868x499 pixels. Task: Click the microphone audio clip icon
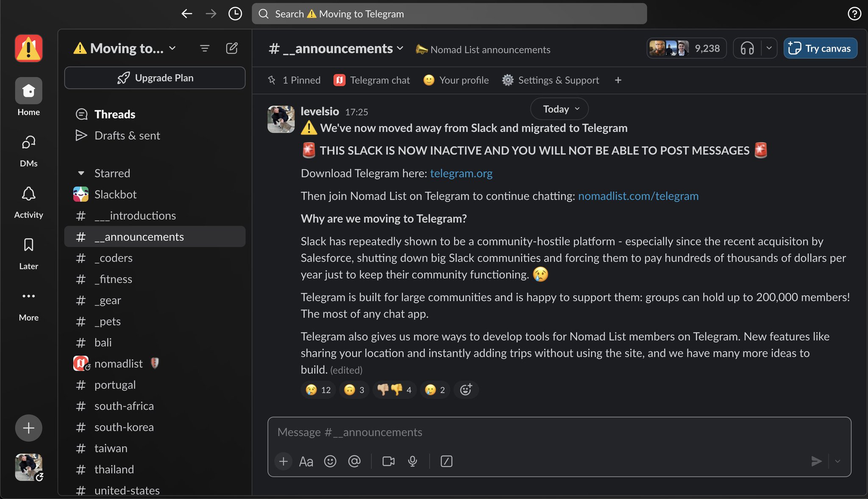click(412, 461)
